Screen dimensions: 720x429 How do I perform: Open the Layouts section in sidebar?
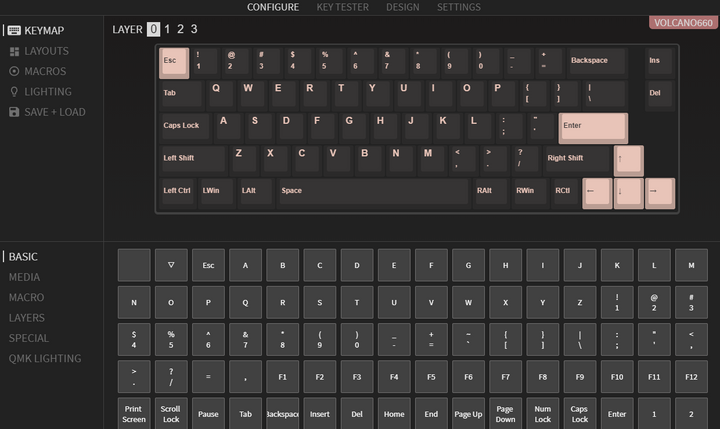[46, 51]
